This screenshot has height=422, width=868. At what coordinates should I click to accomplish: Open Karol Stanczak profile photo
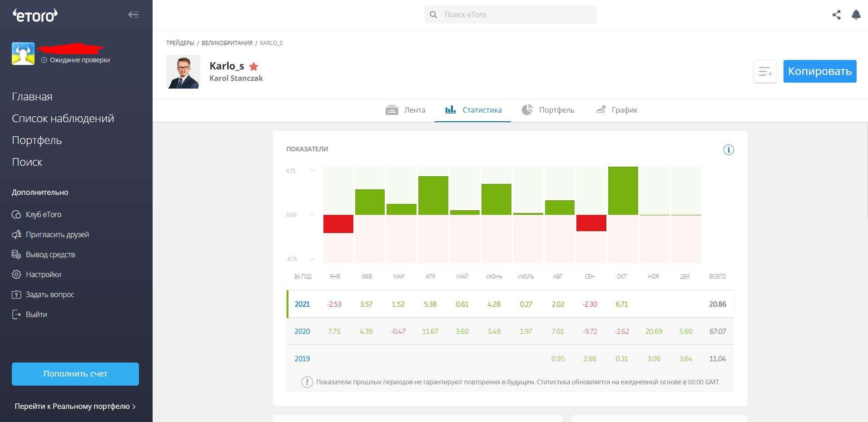click(x=183, y=72)
